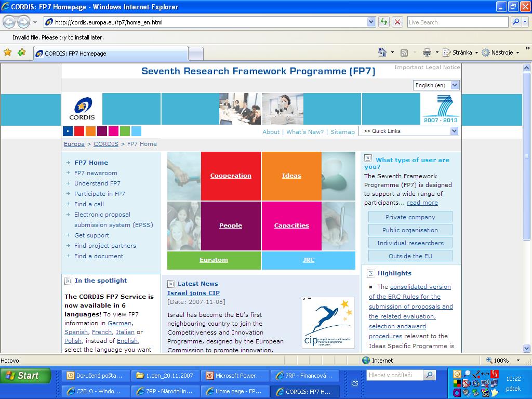This screenshot has height=399, width=532.
Task: Click the Add to Favorites star-plus icon
Action: click(x=22, y=52)
